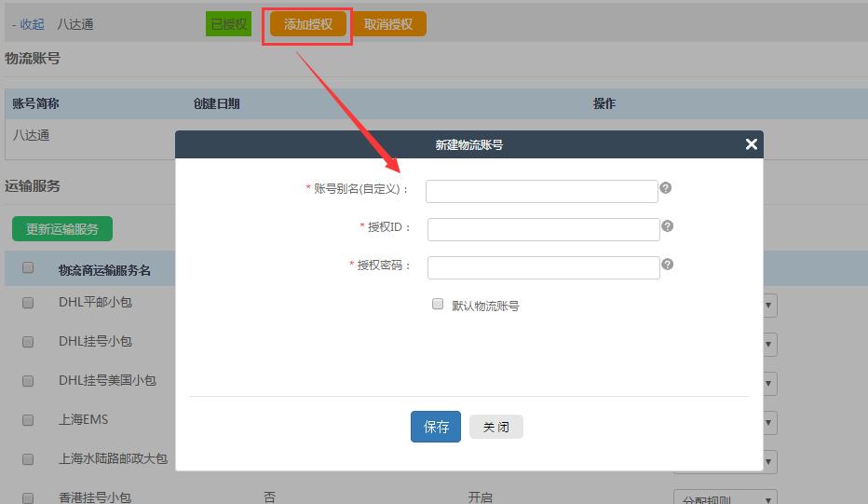Screen dimensions: 868x504
Task: Focus the 授权密码 input field
Action: click(x=544, y=267)
